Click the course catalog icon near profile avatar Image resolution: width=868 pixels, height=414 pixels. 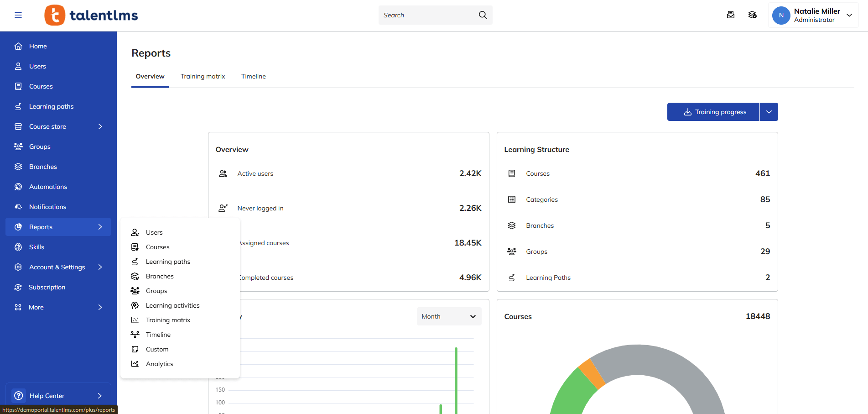point(753,15)
